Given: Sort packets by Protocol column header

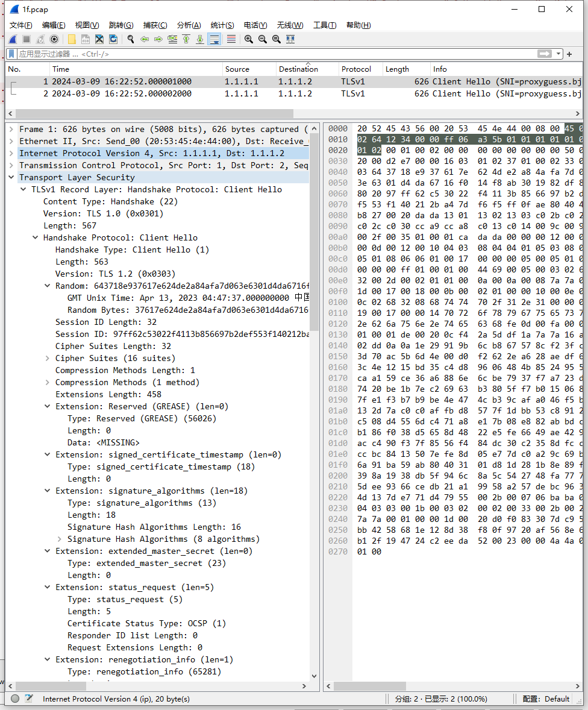Looking at the screenshot, I should (356, 69).
